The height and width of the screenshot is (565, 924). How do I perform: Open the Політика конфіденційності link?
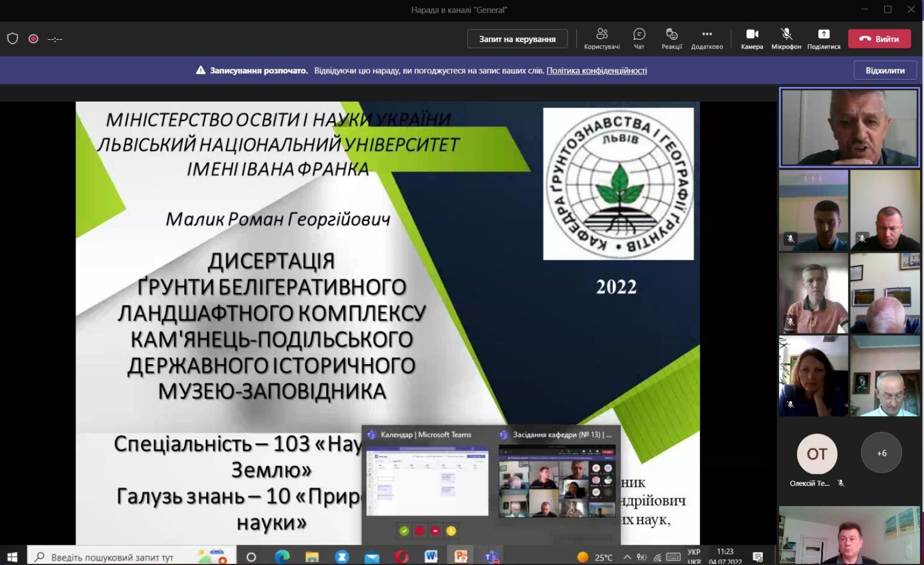pos(597,70)
